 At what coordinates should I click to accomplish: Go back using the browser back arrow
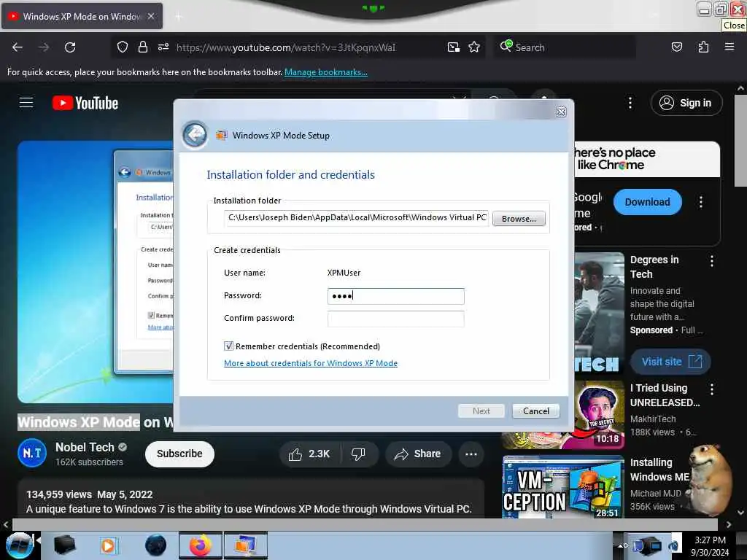18,47
